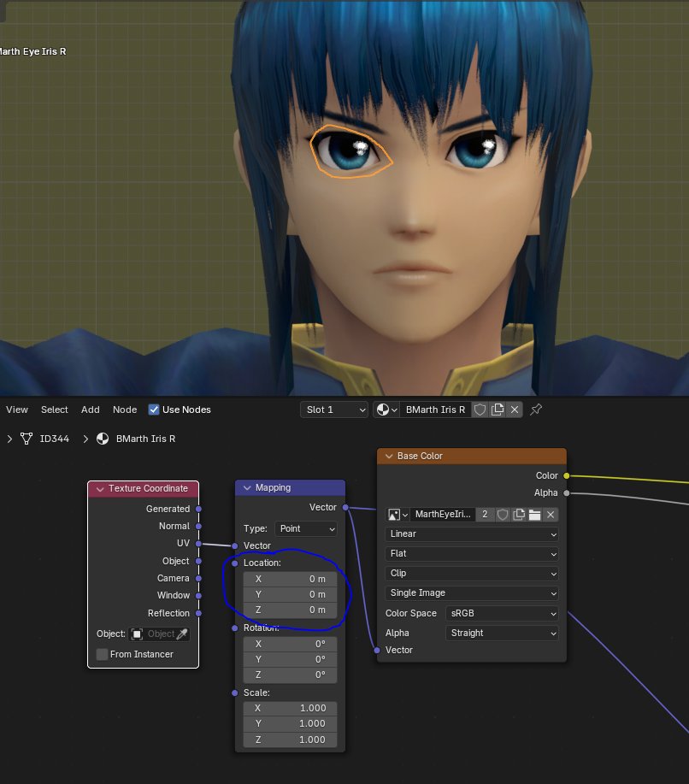Screen dimensions: 689x784
Task: Click the material sphere icon in breadcrumb
Action: tap(103, 439)
